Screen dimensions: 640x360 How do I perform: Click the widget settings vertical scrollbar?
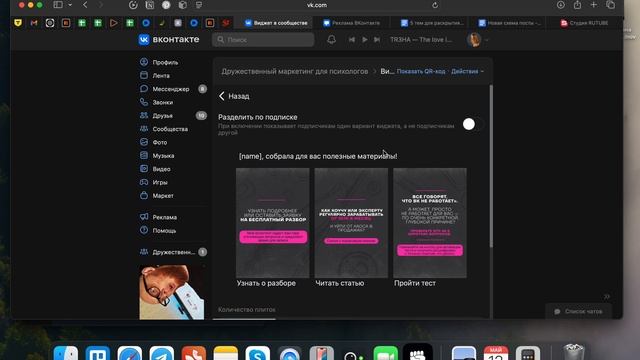(491, 166)
